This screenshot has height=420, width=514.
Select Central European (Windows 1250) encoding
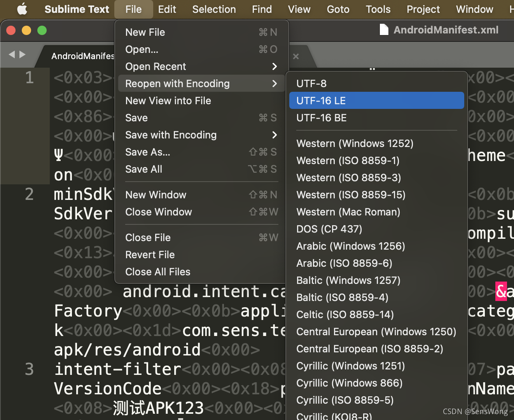[377, 332]
